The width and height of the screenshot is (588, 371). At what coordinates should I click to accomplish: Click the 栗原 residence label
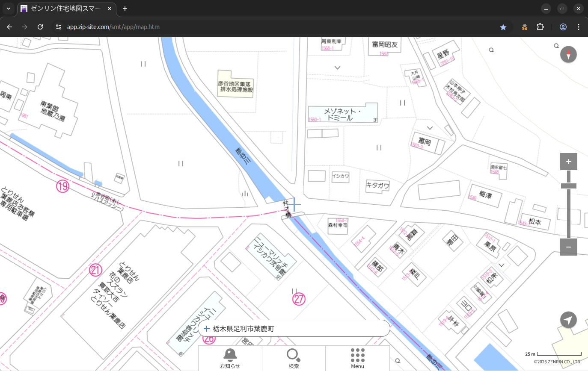[490, 247]
